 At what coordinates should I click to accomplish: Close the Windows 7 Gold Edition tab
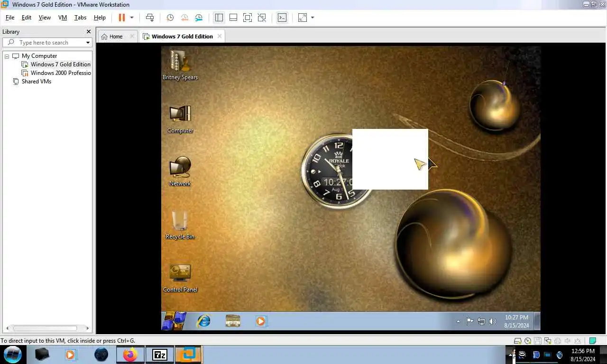[x=219, y=36]
